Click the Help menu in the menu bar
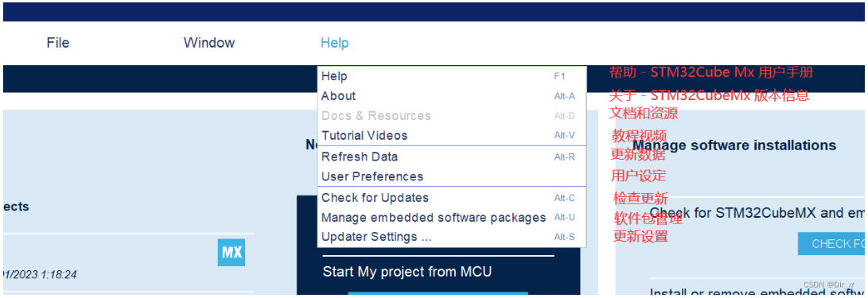Image resolution: width=868 pixels, height=298 pixels. coord(334,43)
